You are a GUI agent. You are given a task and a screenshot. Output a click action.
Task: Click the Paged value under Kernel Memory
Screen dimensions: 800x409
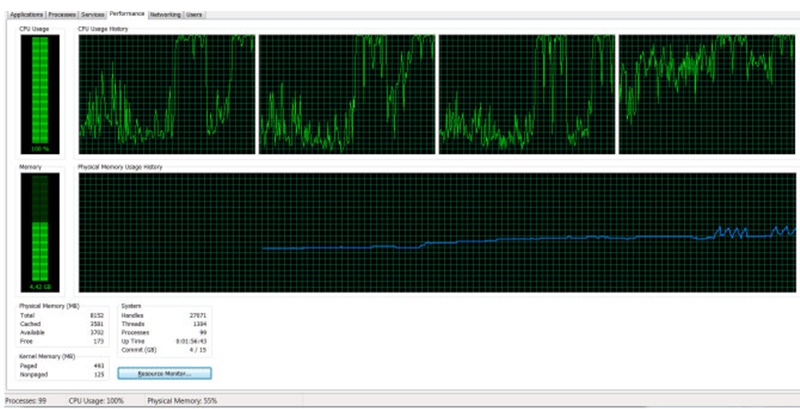click(98, 365)
